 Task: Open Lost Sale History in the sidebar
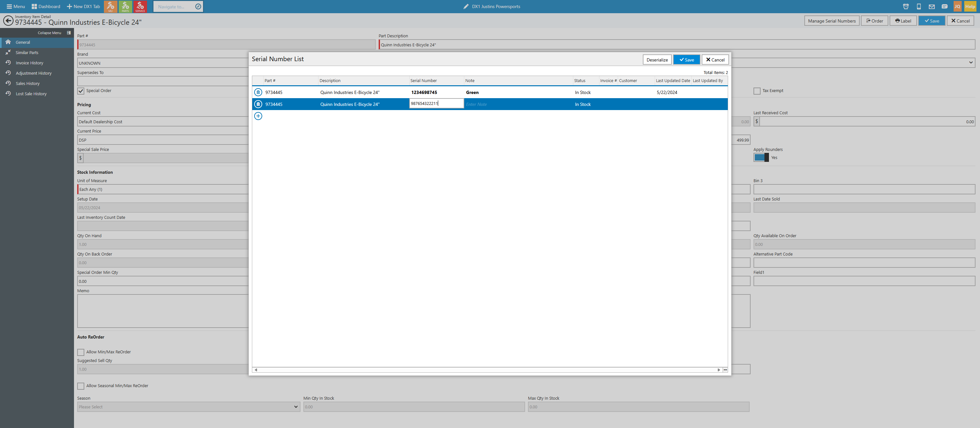point(37,94)
